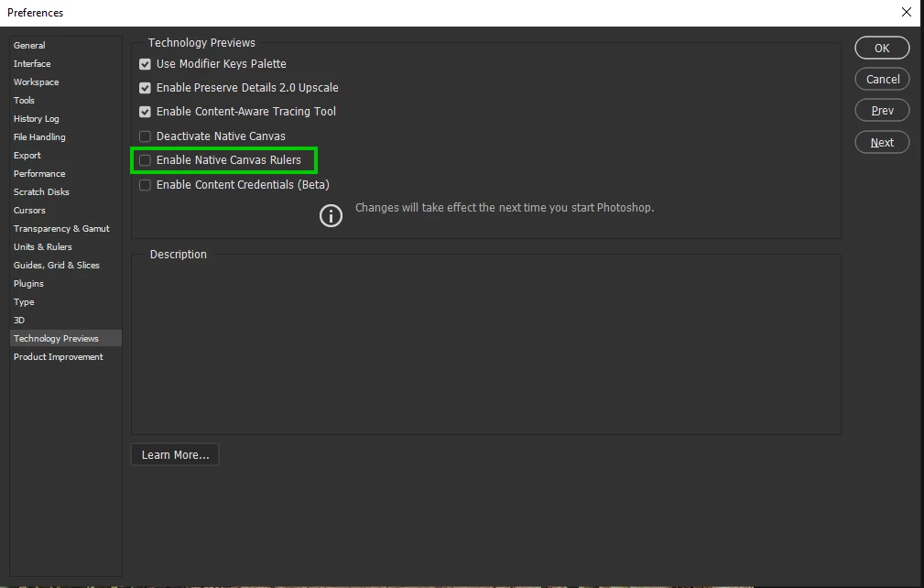Check Deactivate Native Canvas option
924x588 pixels.
point(145,136)
